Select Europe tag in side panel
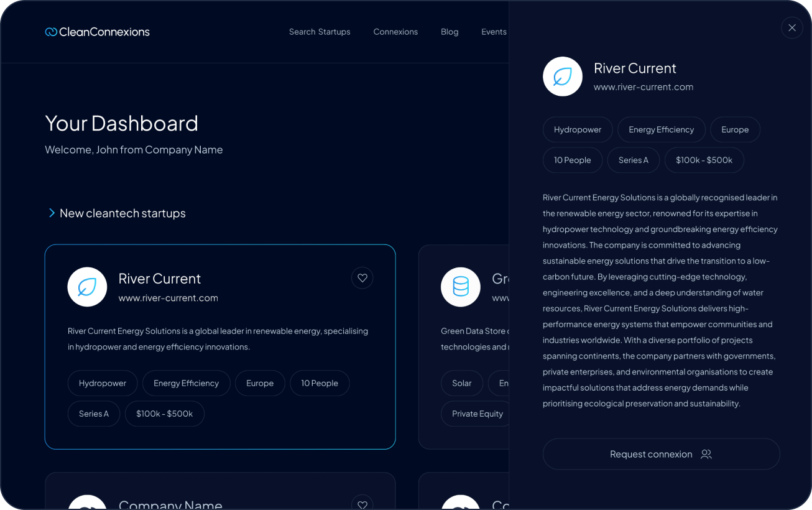 [x=735, y=129]
